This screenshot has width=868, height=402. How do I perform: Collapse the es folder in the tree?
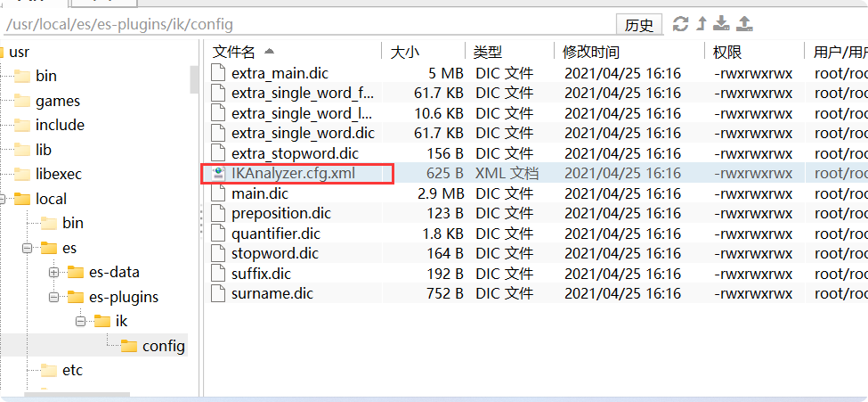point(27,249)
